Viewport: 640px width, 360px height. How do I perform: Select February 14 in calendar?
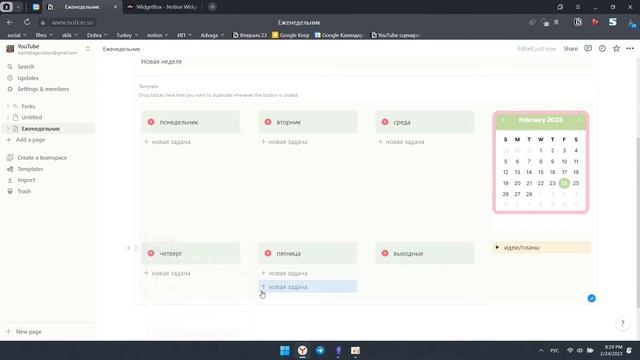click(x=529, y=172)
